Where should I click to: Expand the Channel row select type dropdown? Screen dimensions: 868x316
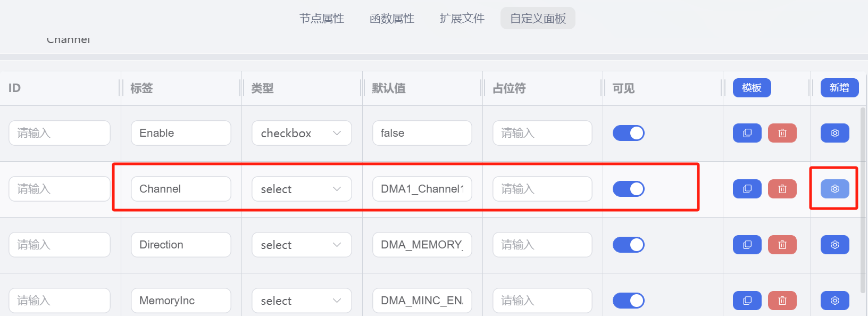point(302,189)
